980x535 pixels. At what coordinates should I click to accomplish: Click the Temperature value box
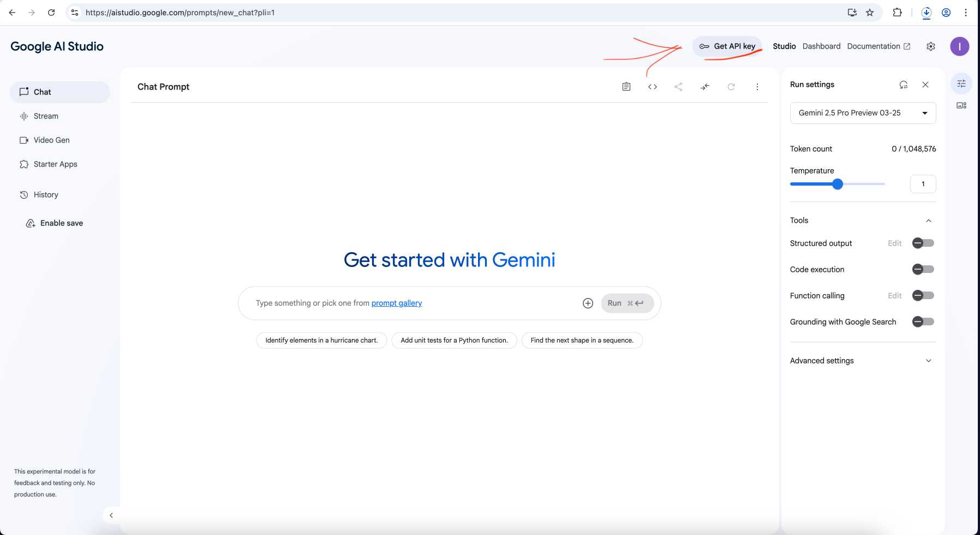[x=923, y=184]
